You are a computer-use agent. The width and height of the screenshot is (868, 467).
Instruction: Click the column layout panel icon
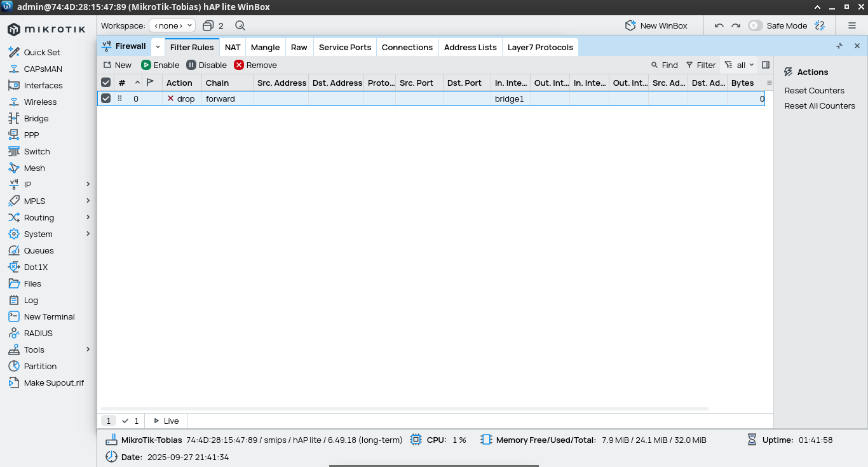(x=766, y=65)
